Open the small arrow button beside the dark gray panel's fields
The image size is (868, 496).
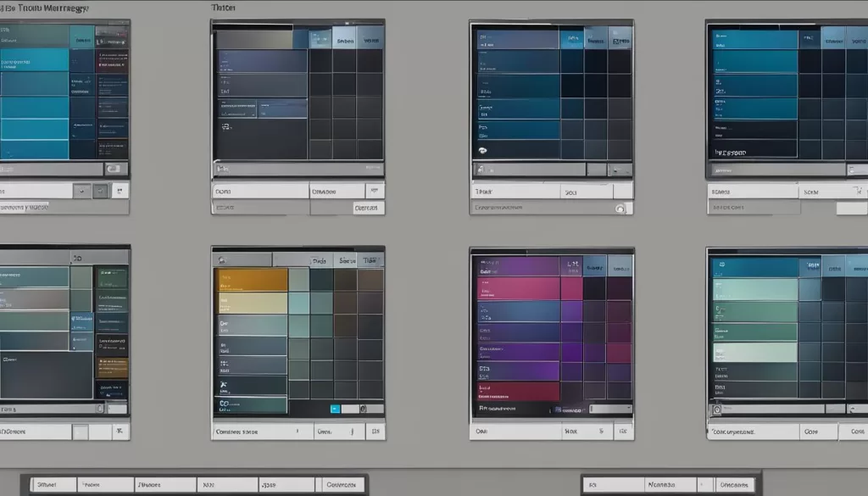click(x=375, y=191)
